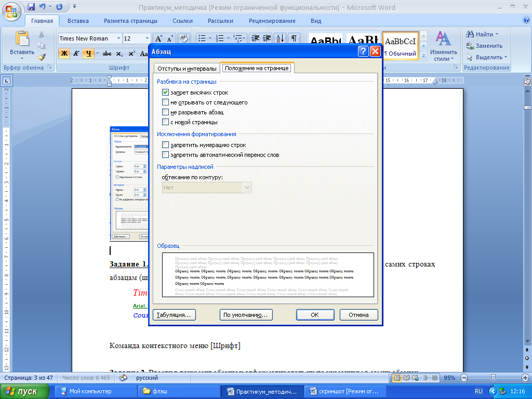Open Word help question icon

[x=526, y=20]
